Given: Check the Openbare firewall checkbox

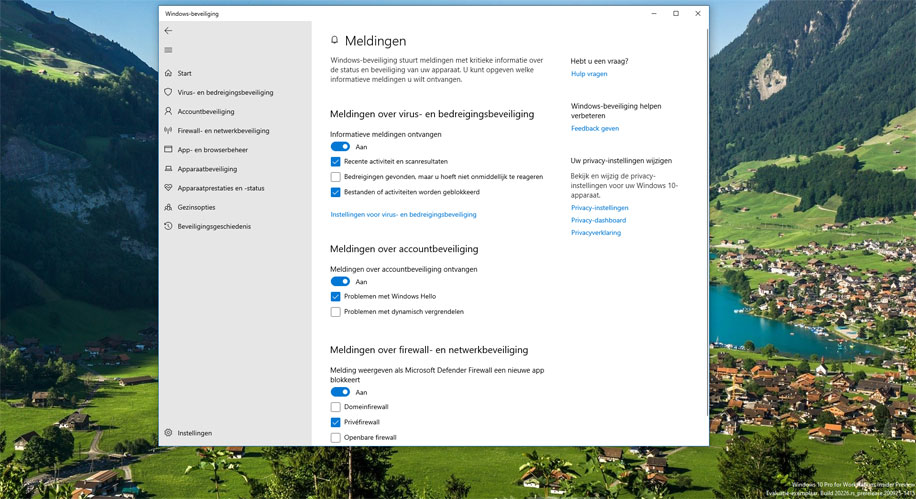Looking at the screenshot, I should coord(335,437).
